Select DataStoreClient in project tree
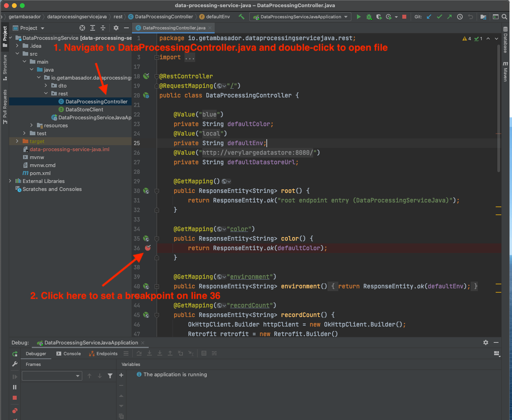The height and width of the screenshot is (420, 512). 84,109
